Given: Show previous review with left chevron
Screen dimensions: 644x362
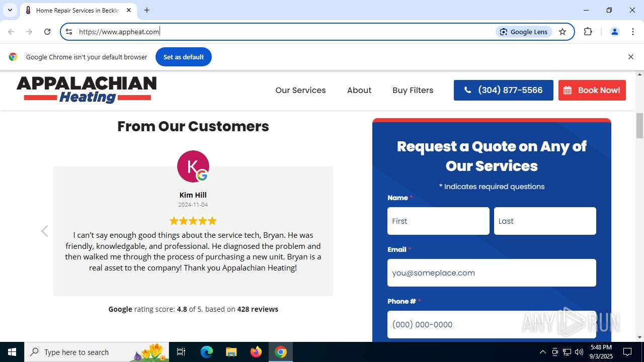Looking at the screenshot, I should [x=45, y=231].
